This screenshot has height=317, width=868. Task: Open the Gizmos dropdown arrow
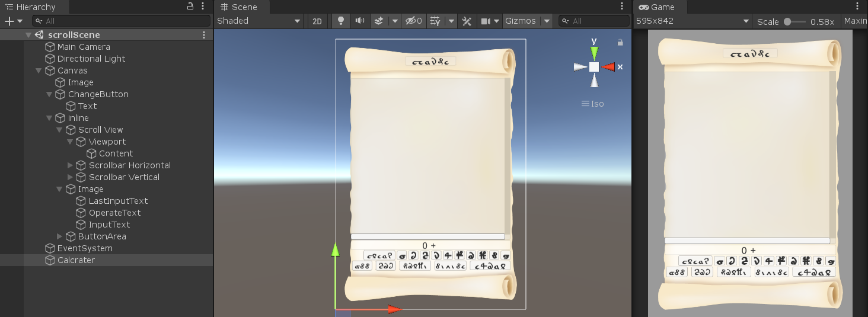[547, 21]
